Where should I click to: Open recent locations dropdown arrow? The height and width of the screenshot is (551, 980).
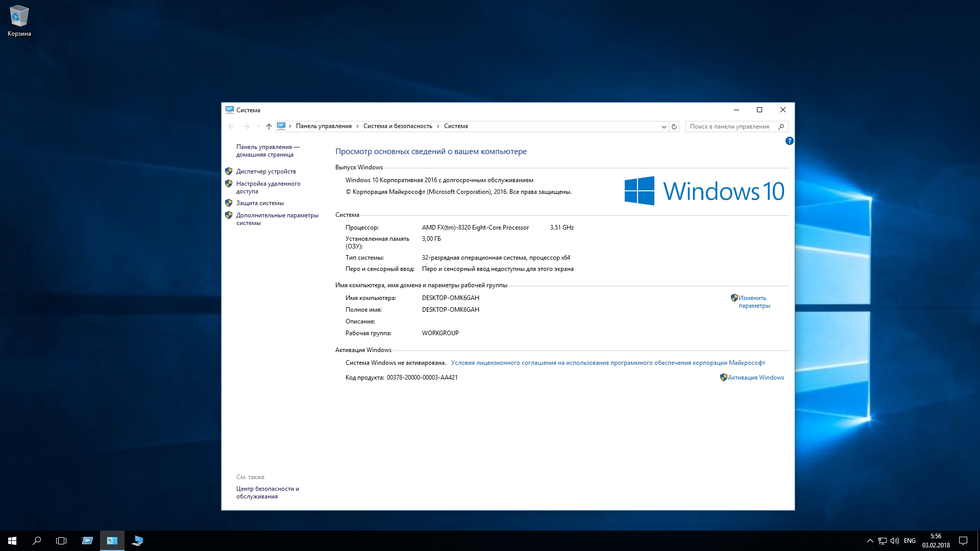click(258, 127)
